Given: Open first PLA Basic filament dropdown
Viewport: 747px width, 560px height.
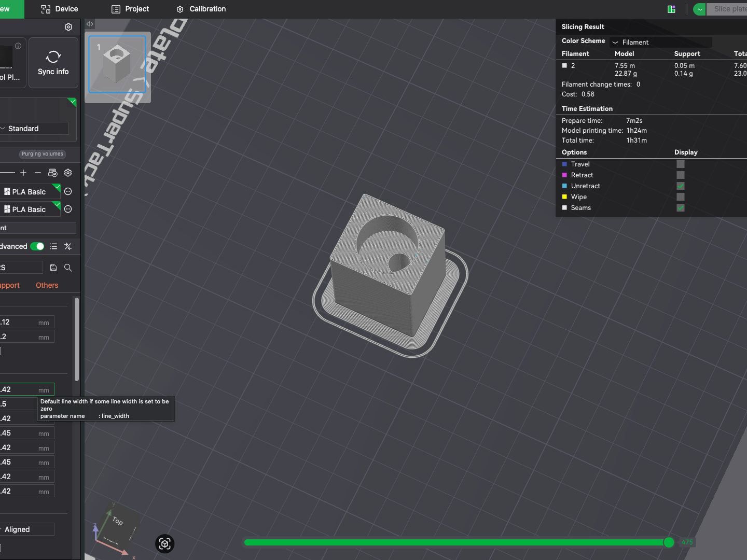Looking at the screenshot, I should 30,191.
